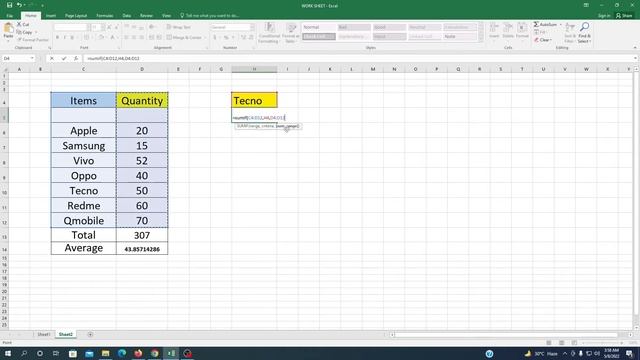Click the Tell me what you want to do box
640x360 pixels.
click(210, 16)
